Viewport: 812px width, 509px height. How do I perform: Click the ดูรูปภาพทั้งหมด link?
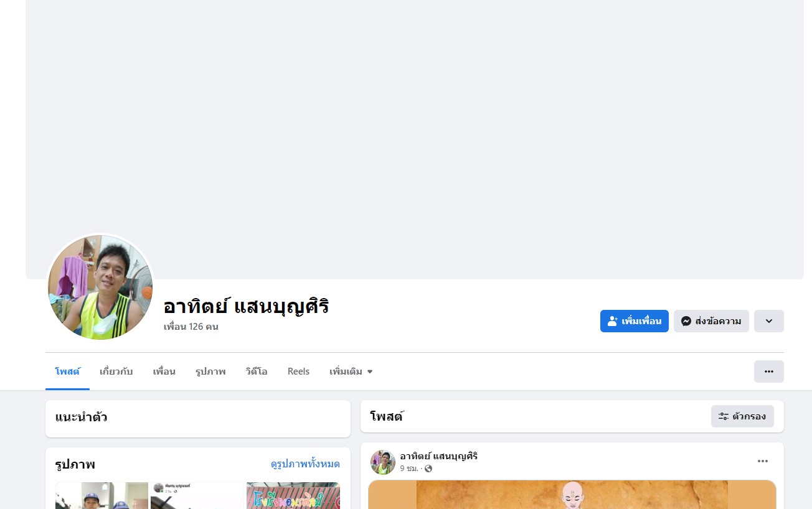coord(305,464)
